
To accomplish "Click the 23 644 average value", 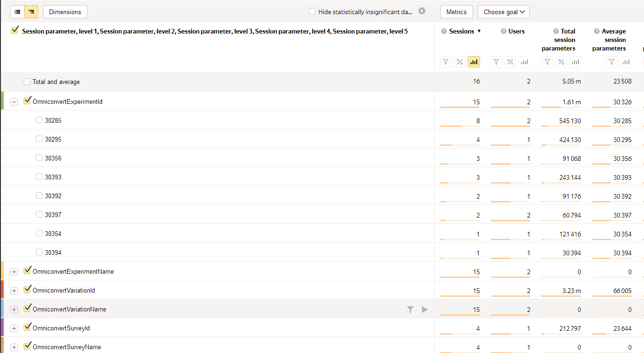I will [x=623, y=328].
